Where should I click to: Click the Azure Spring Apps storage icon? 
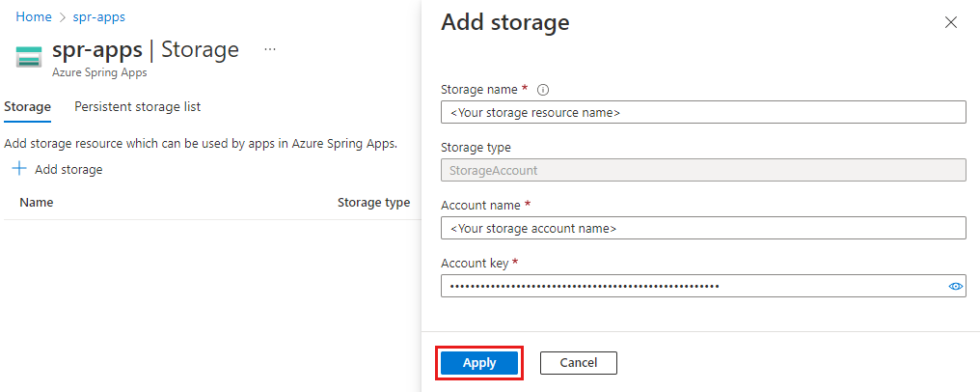coord(29,56)
